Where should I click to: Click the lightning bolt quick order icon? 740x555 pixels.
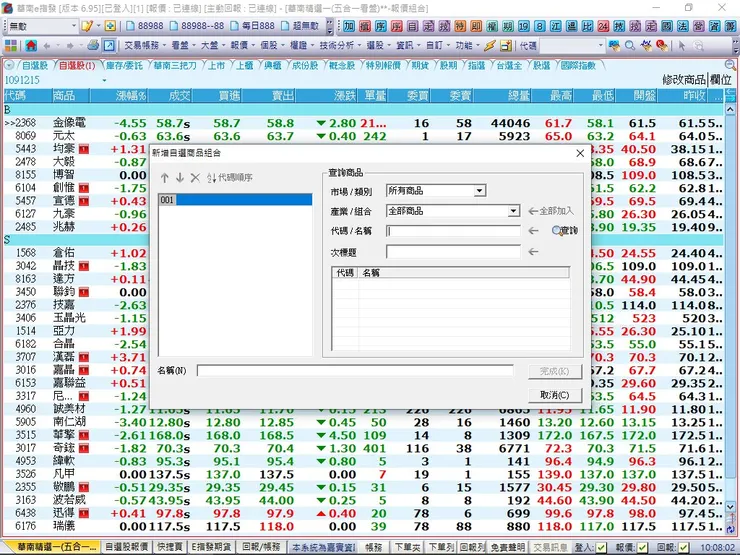point(490,45)
